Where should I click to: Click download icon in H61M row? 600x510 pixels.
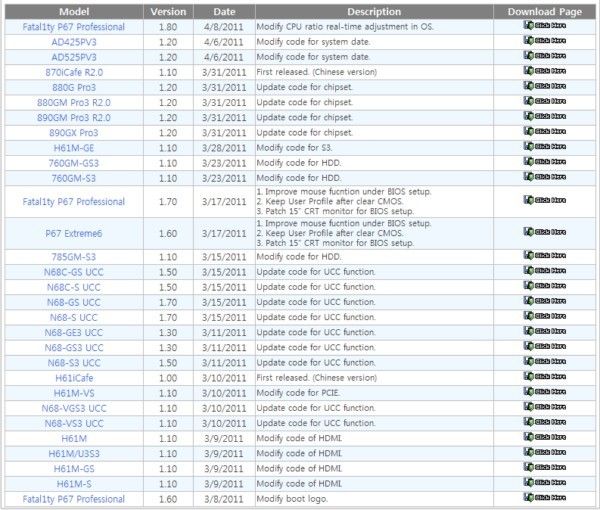pyautogui.click(x=545, y=437)
